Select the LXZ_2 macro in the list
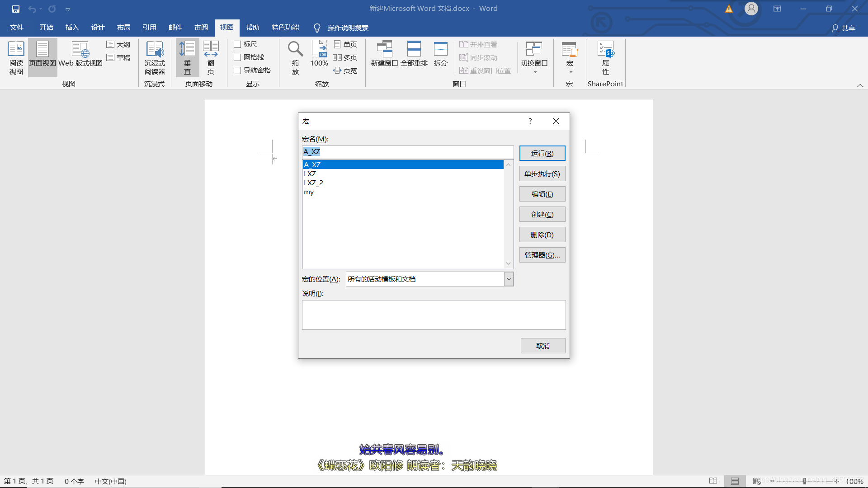 click(x=314, y=183)
